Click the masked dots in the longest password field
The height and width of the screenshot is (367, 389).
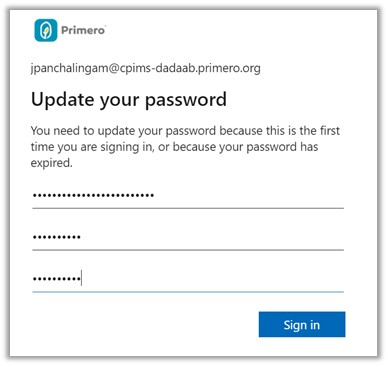93,195
